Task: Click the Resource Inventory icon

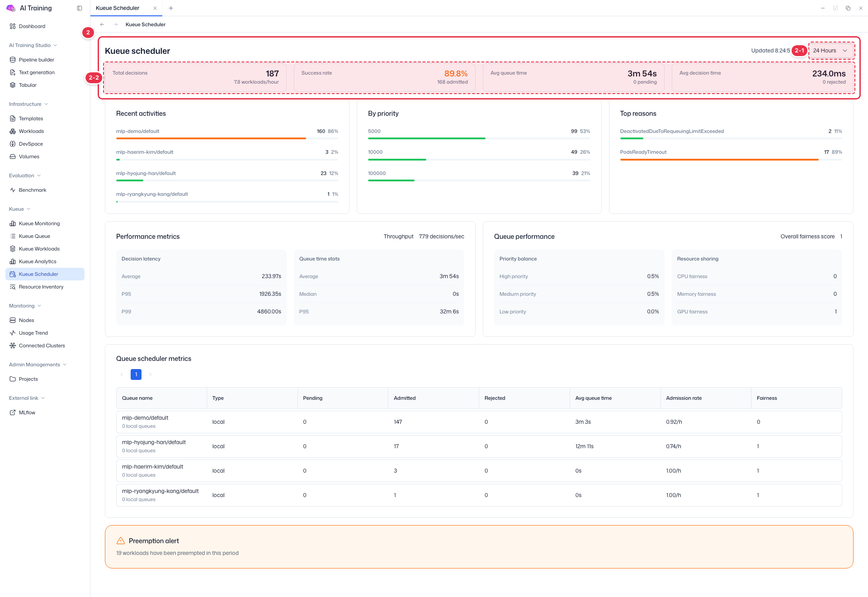Action: point(13,287)
